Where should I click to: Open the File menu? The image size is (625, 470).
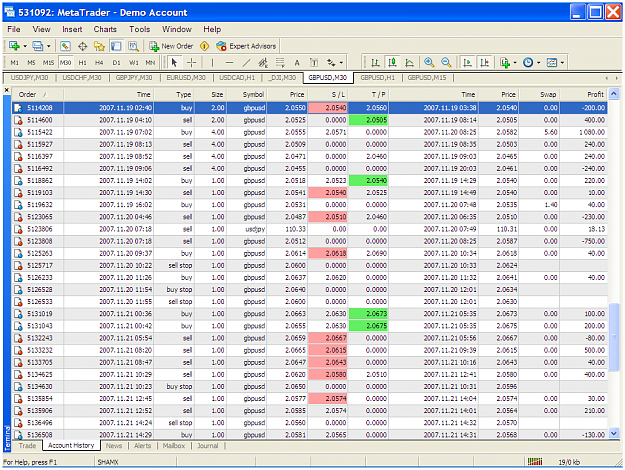14,29
